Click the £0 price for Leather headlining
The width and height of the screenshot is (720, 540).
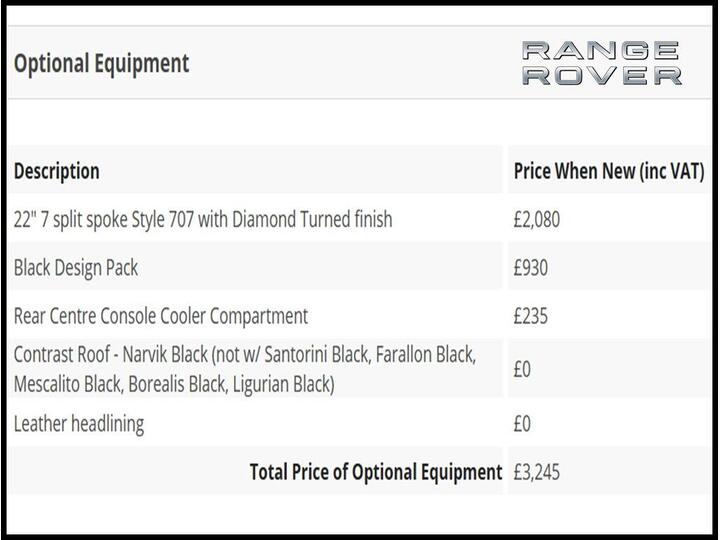(522, 423)
